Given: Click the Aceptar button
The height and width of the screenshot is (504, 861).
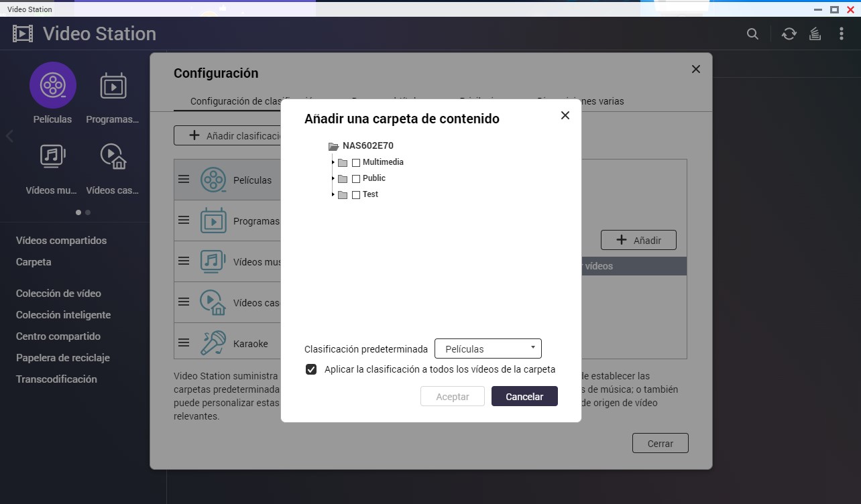Looking at the screenshot, I should (453, 396).
